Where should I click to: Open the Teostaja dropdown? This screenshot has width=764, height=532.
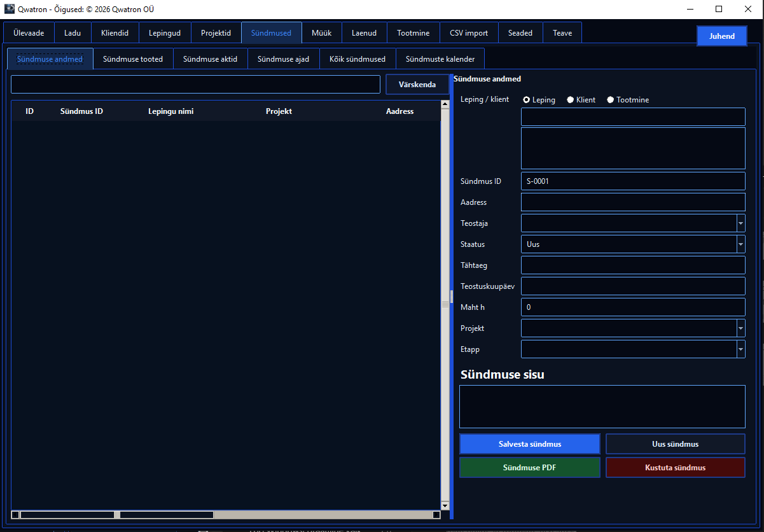(x=740, y=223)
